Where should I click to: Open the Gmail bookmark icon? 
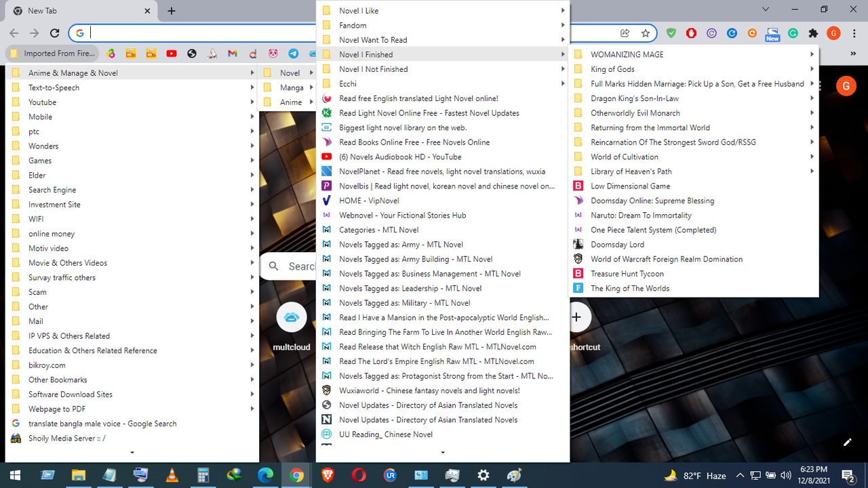[x=233, y=54]
